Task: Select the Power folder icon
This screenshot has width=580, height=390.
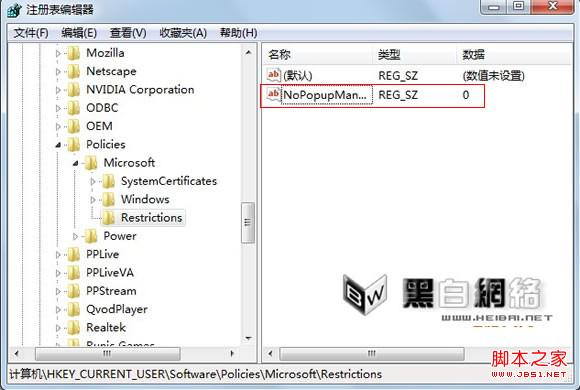Action: pos(91,236)
